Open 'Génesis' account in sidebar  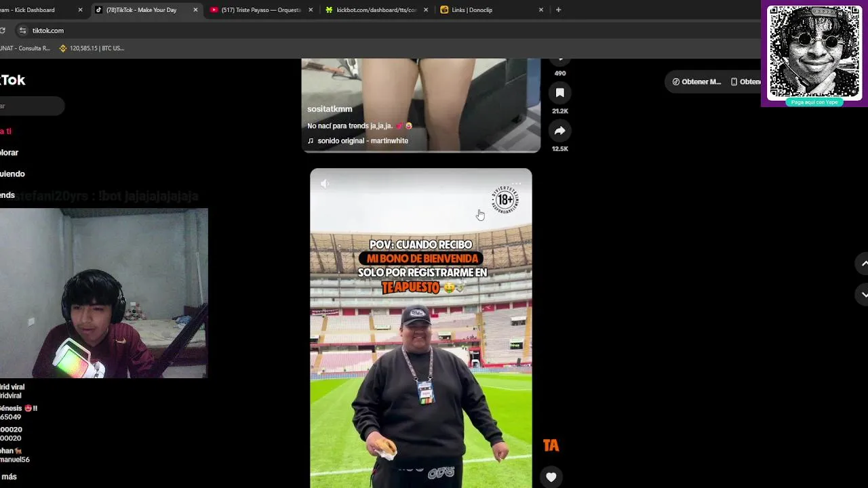coord(18,413)
